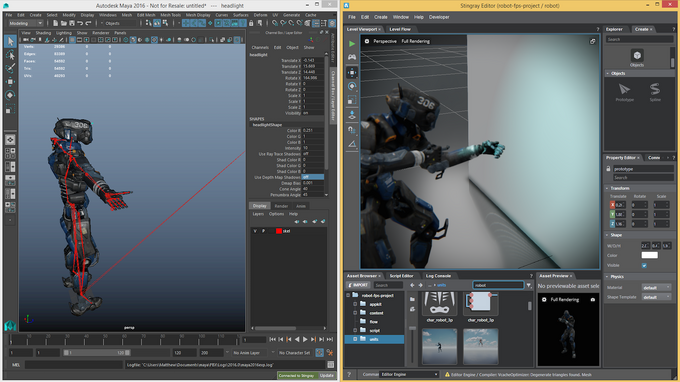Select the Rotate tool in Stingray viewport toolbar
The width and height of the screenshot is (680, 382).
click(352, 86)
